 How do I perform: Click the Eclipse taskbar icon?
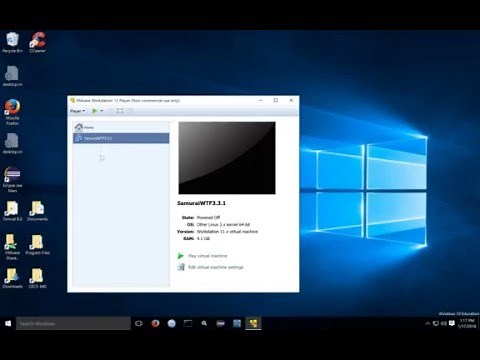click(x=220, y=323)
